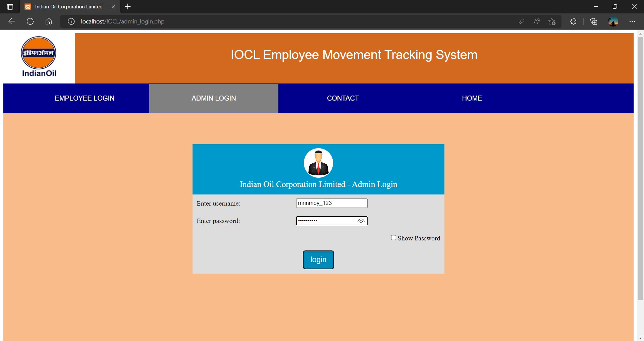Viewport: 644px width, 341px height.
Task: Open the tab actions menu
Action: (10, 6)
